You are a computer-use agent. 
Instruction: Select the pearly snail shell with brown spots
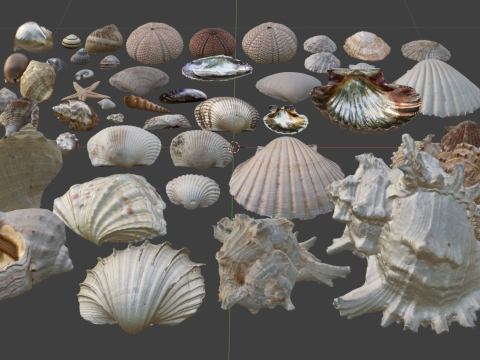coord(75,114)
